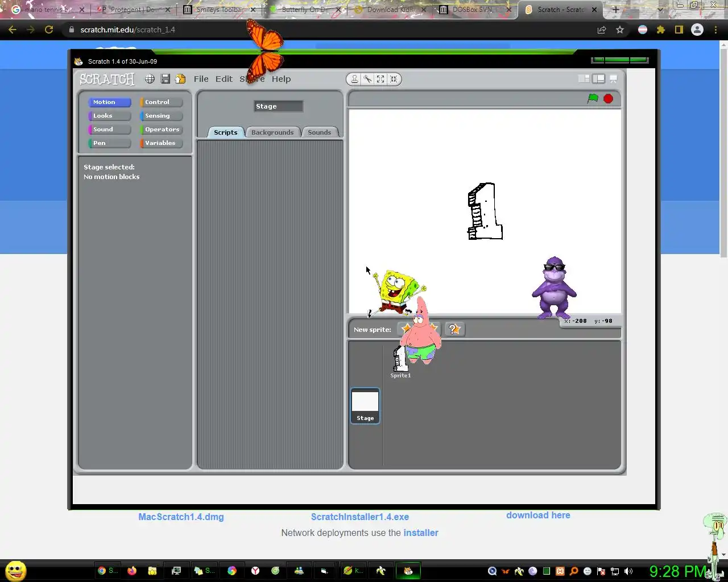
Task: Switch to the DOSBox SVN browser tab
Action: coord(475,10)
